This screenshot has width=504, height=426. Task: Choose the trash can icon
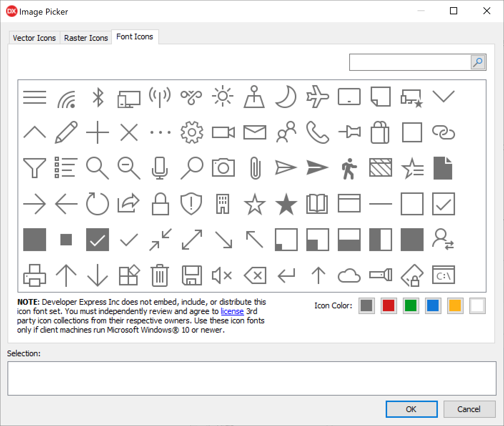[x=160, y=275]
